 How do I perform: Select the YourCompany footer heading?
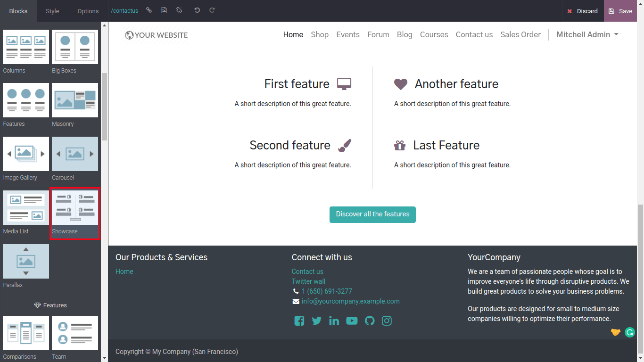(494, 257)
